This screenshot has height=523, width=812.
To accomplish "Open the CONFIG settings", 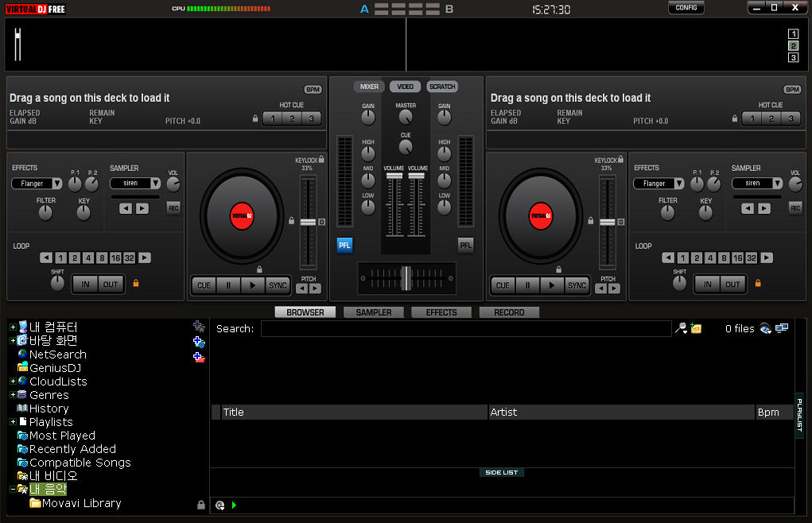I will click(x=686, y=7).
